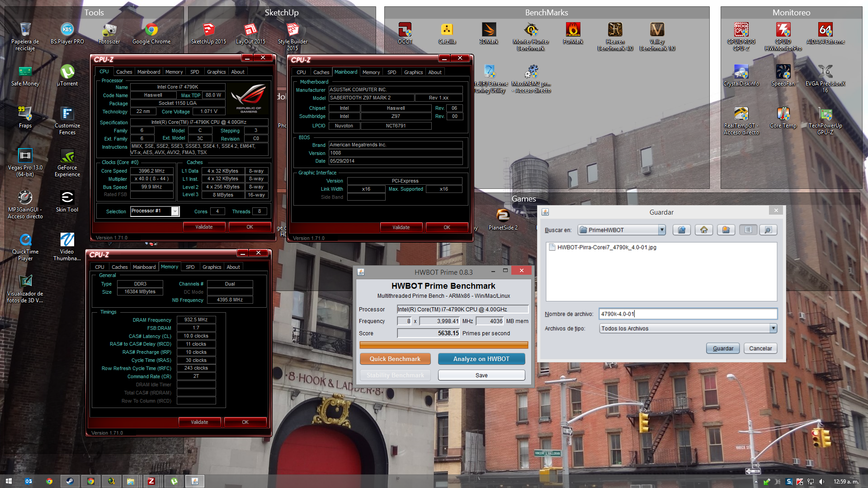This screenshot has width=868, height=488.
Task: Open Processor #1 selection dropdown in CPU-Z
Action: (175, 211)
